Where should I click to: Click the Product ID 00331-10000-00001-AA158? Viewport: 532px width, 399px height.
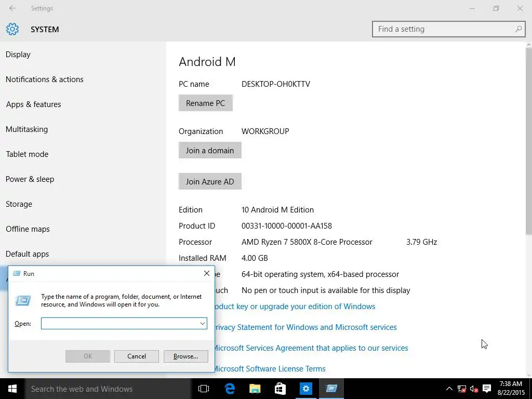287,226
